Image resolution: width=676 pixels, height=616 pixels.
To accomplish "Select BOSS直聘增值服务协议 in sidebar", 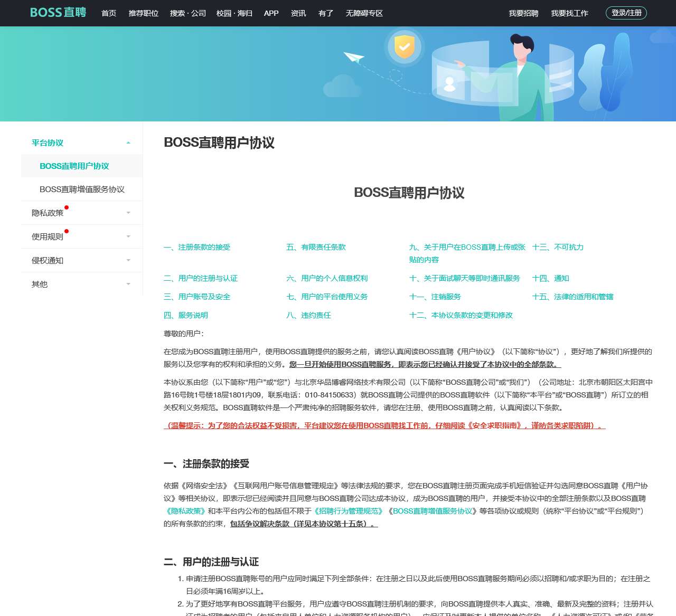I will (x=82, y=189).
